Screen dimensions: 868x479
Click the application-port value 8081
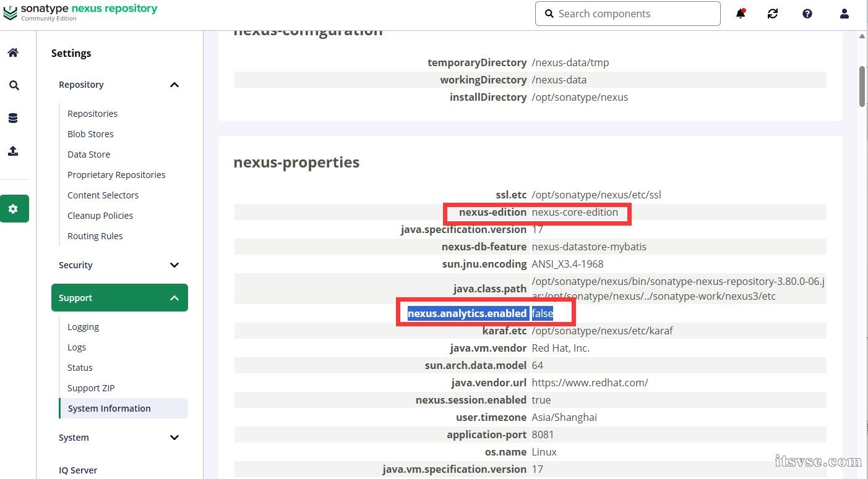coord(543,434)
